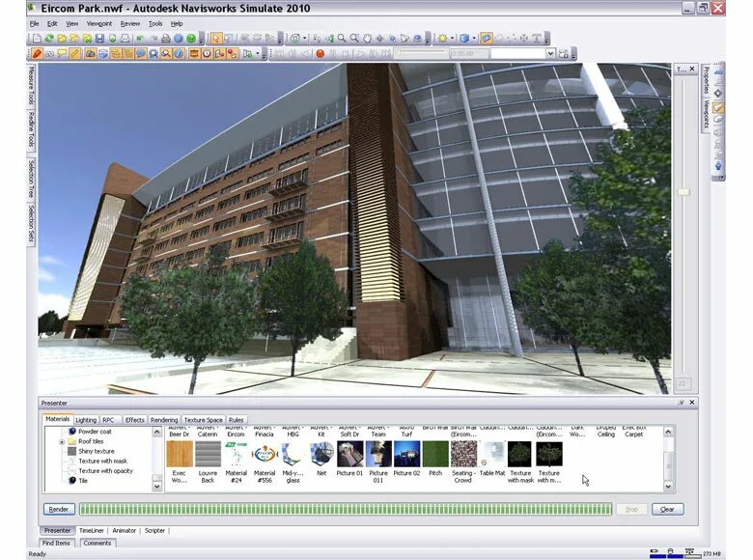Activate the Select pointer tool
Image resolution: width=753 pixels, height=560 pixels.
[216, 39]
